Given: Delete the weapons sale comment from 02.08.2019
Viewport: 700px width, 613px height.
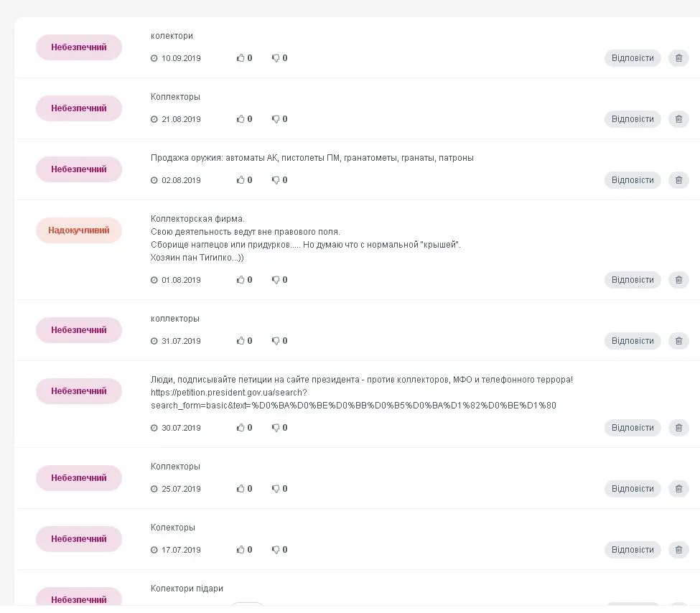Looking at the screenshot, I should (678, 180).
